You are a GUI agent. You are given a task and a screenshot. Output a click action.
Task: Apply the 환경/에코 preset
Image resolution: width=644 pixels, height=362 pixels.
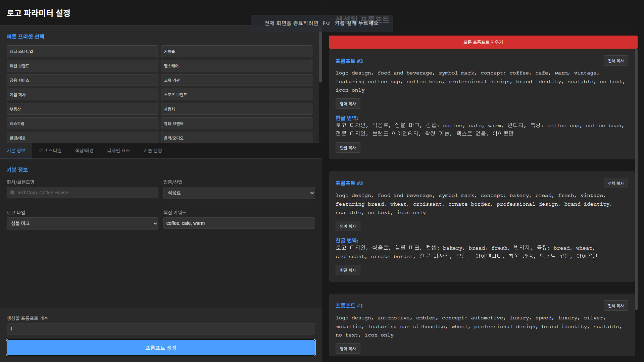click(x=82, y=138)
